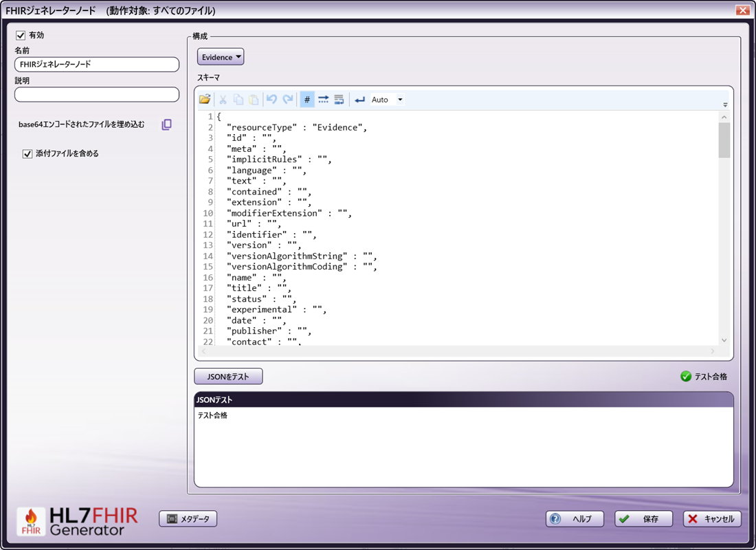Save the node with the 保存 button
This screenshot has height=550, width=756.
click(643, 519)
